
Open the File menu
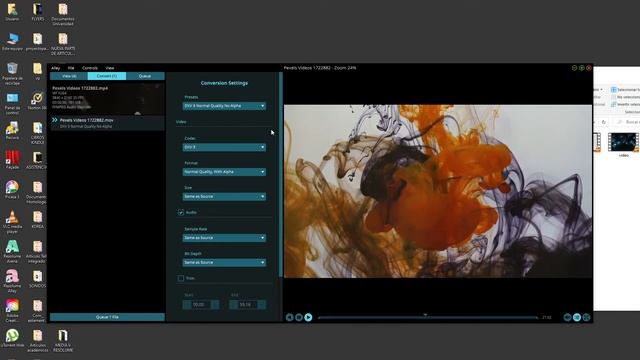[x=71, y=68]
